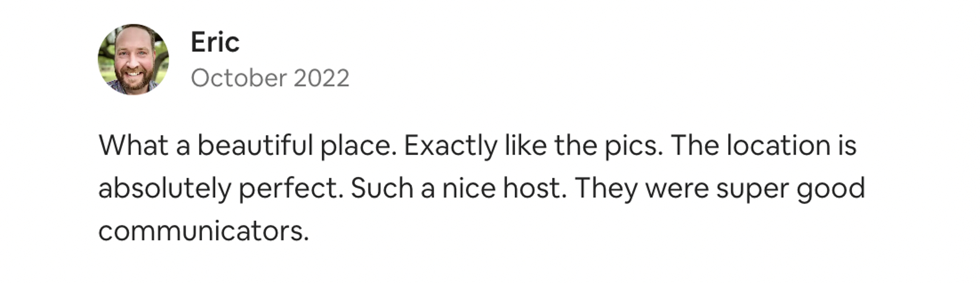Click the word "host" in the review
The image size is (980, 283).
[533, 188]
